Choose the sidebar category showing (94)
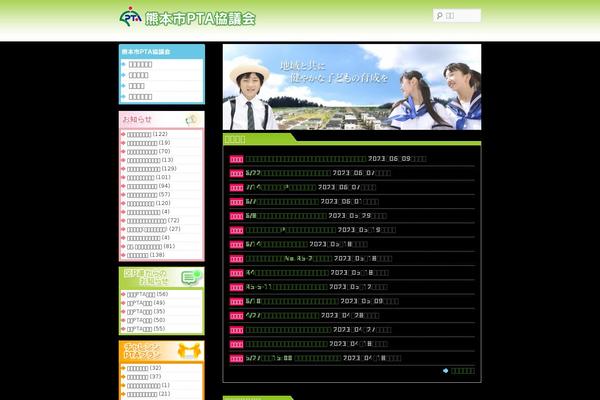Viewport: 600px width, 400px height. (x=148, y=186)
